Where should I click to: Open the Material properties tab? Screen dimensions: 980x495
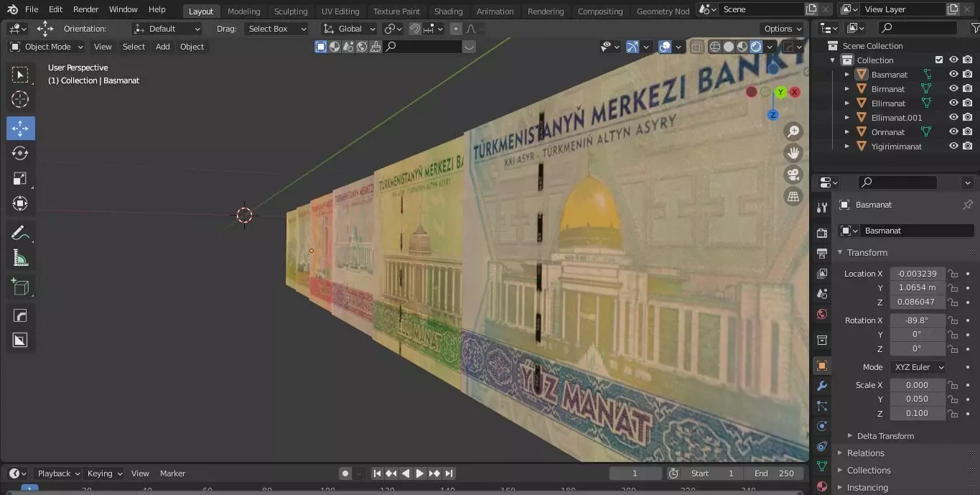(x=822, y=486)
